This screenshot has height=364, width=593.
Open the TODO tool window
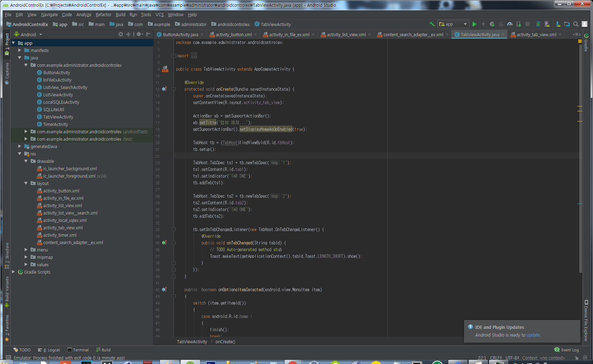pos(22,350)
